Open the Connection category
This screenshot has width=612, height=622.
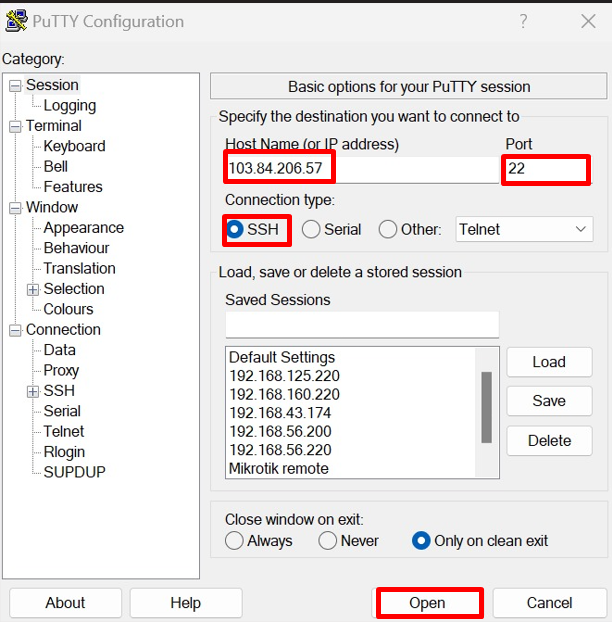pyautogui.click(x=63, y=330)
